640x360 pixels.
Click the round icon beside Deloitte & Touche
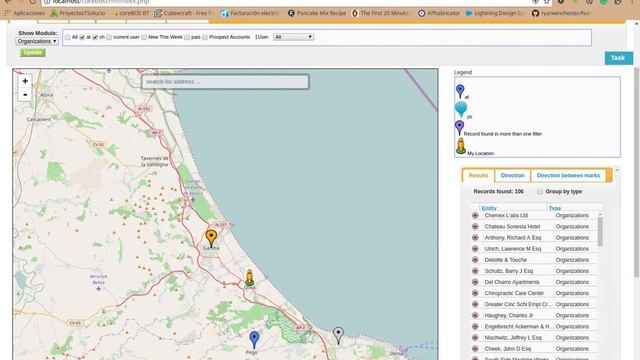pos(475,260)
